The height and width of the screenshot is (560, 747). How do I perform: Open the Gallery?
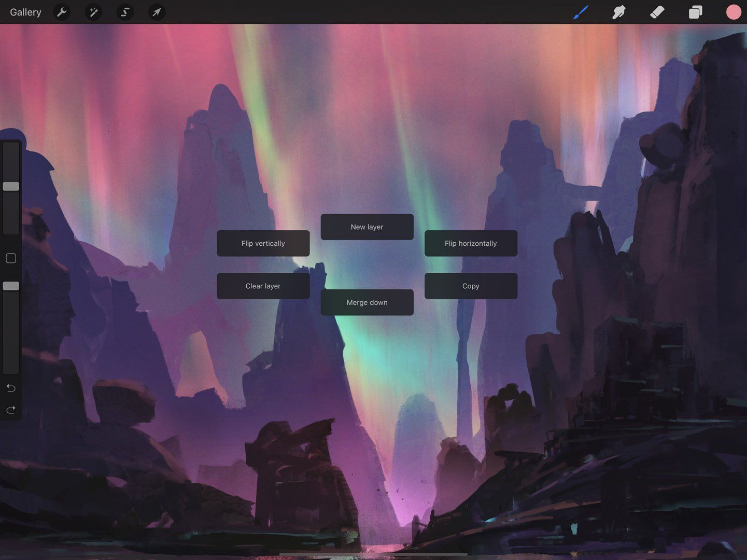point(25,12)
